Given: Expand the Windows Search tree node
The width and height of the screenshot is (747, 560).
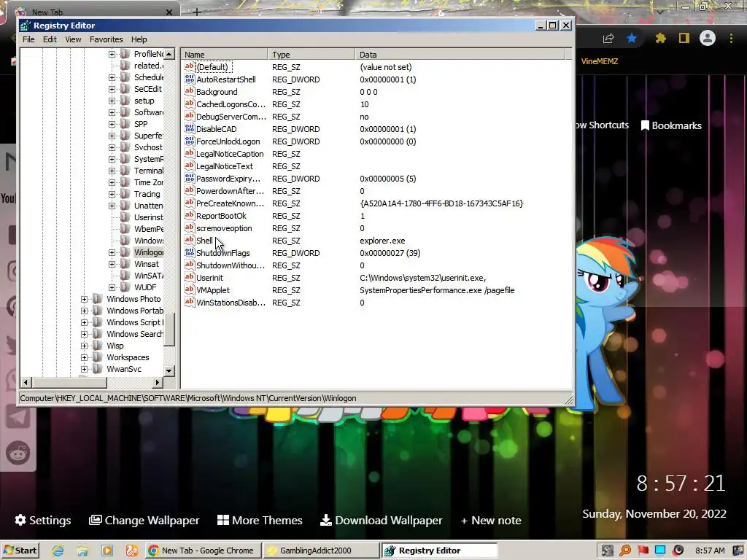Looking at the screenshot, I should (x=85, y=334).
